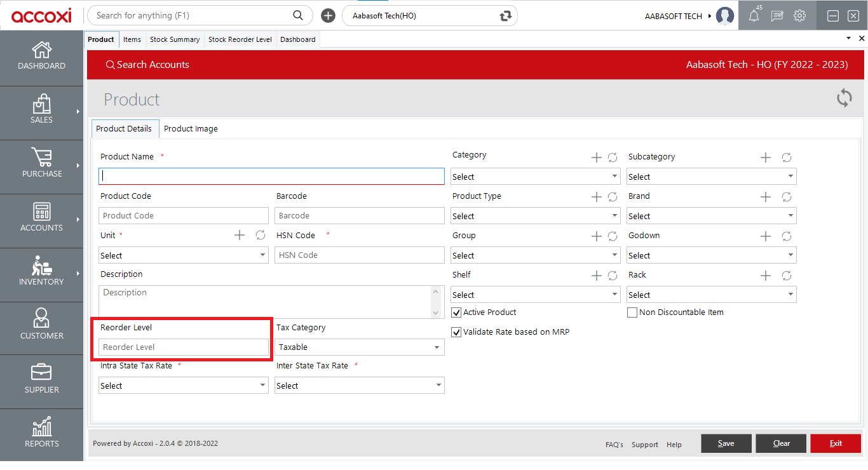Click the Reorder Level input field

coord(184,347)
